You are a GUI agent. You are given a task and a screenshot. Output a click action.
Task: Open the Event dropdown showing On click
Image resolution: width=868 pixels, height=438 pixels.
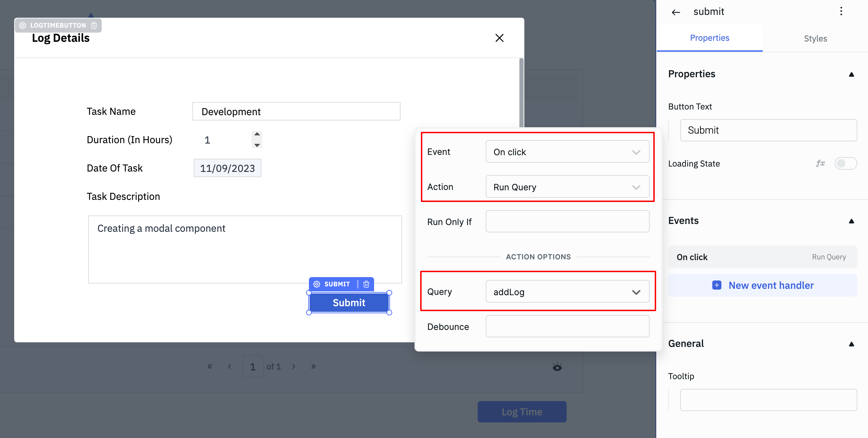click(567, 152)
